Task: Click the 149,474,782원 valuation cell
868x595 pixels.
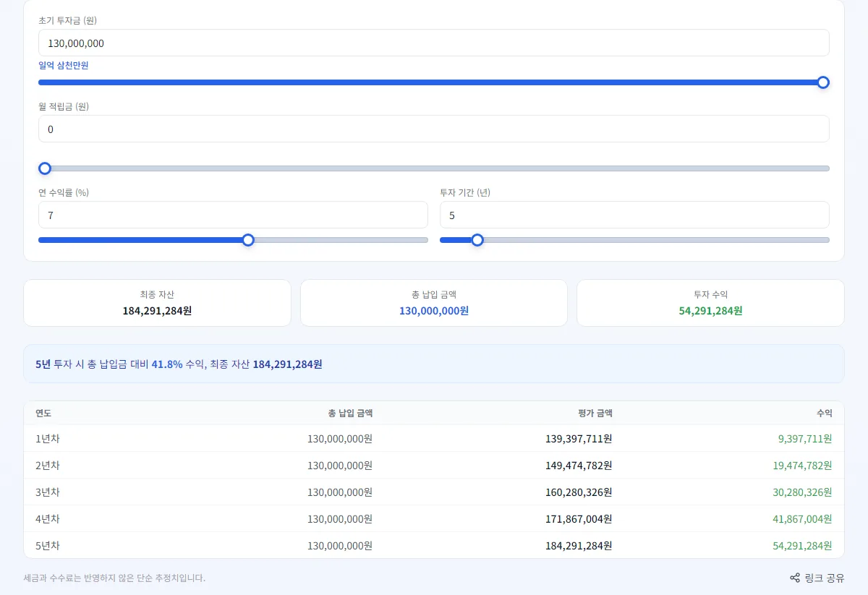Action: pos(579,466)
